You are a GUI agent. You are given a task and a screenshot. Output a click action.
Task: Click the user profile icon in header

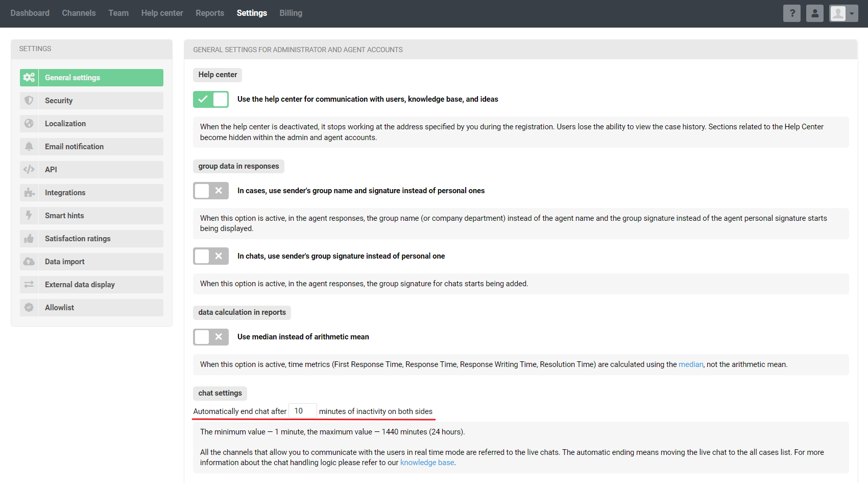815,13
